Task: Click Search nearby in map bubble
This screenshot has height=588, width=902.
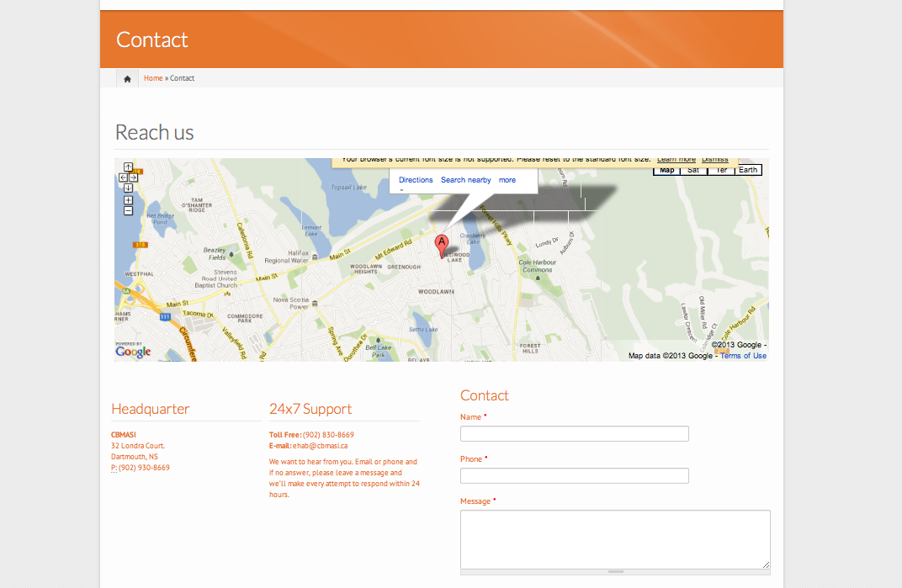Action: coord(465,180)
